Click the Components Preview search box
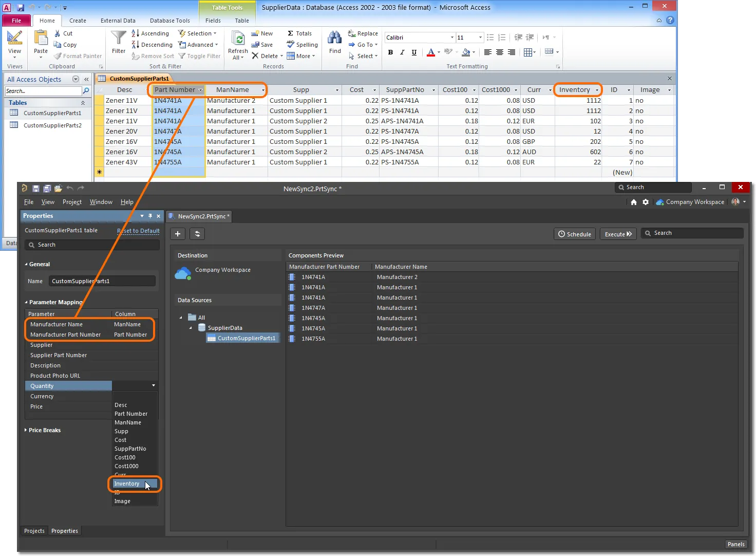 click(x=692, y=233)
